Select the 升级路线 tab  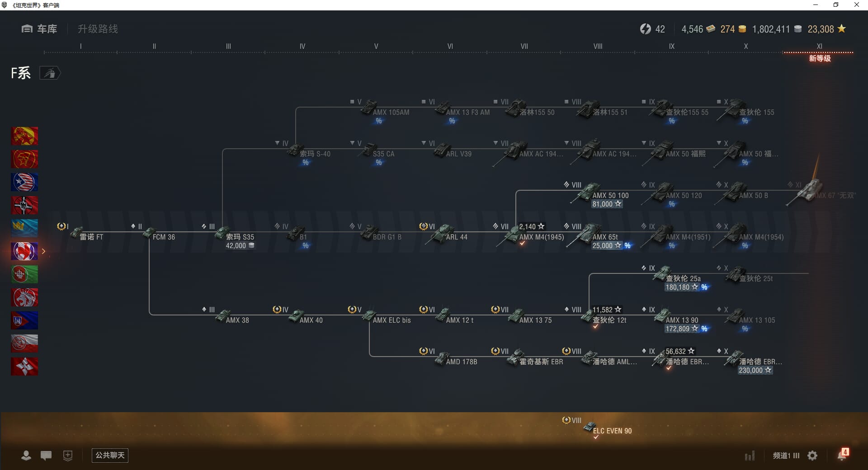pos(98,29)
